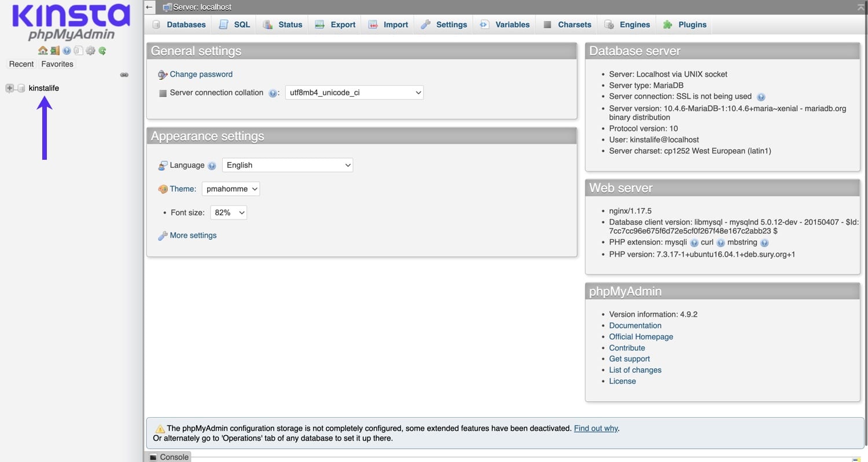Open the Server connection collation dropdown
The width and height of the screenshot is (868, 462).
[x=354, y=93]
